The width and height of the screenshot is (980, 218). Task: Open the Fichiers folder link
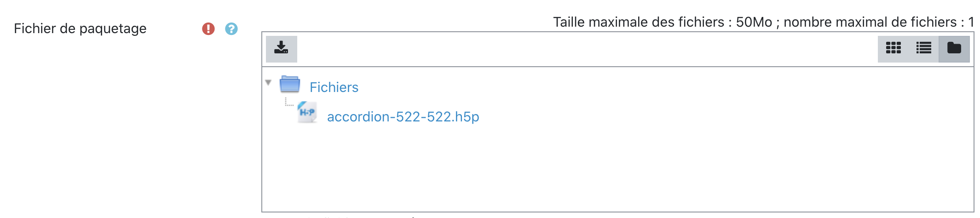[334, 87]
